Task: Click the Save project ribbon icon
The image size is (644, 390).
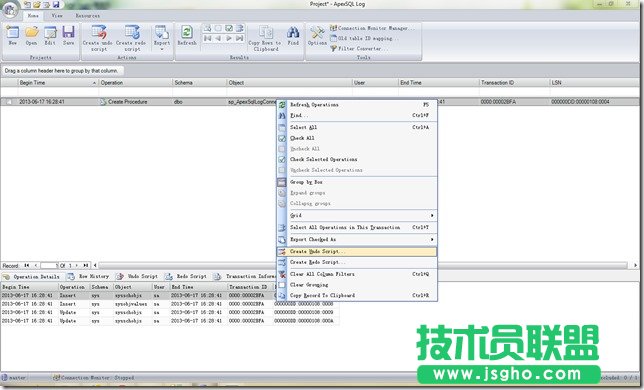Action: coord(68,35)
